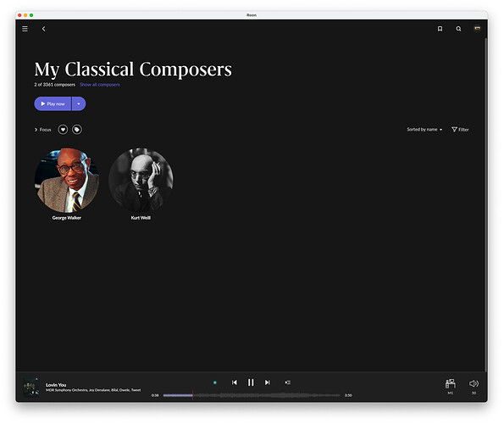
Task: Open the Filter option
Action: click(x=460, y=130)
